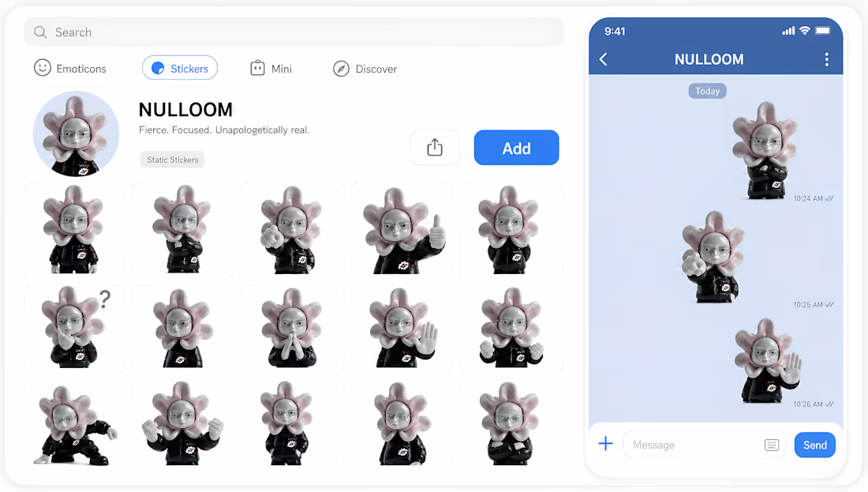Select the question mark thinking sticker
868x492 pixels.
pyautogui.click(x=74, y=329)
